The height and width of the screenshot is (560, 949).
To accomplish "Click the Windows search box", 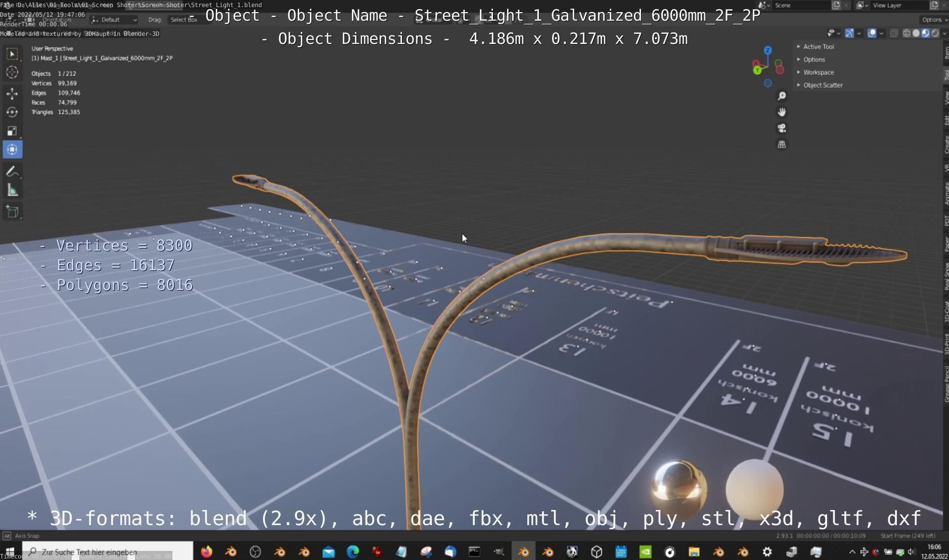I will pos(107,551).
